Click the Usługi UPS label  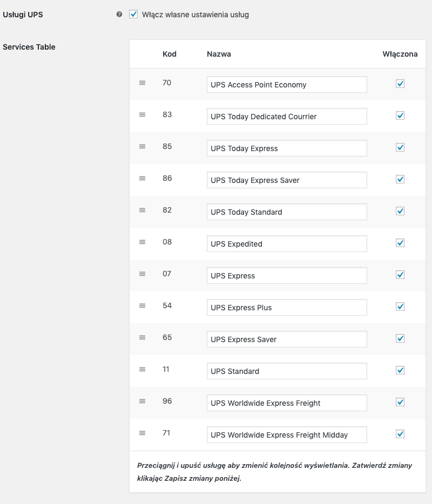23,15
